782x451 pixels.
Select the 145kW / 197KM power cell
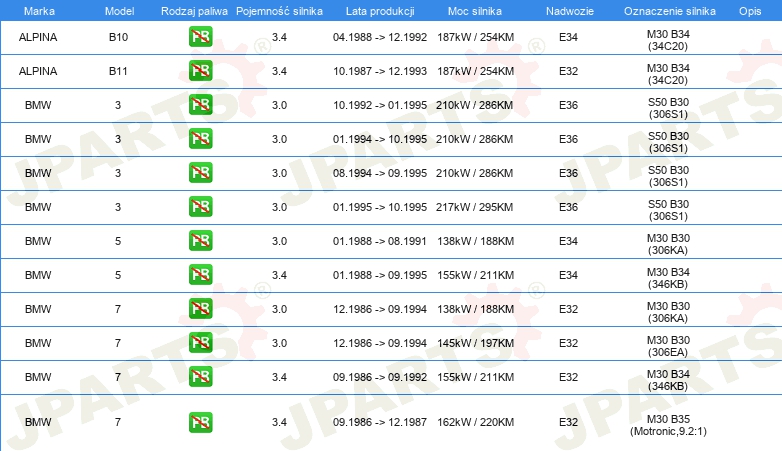476,342
